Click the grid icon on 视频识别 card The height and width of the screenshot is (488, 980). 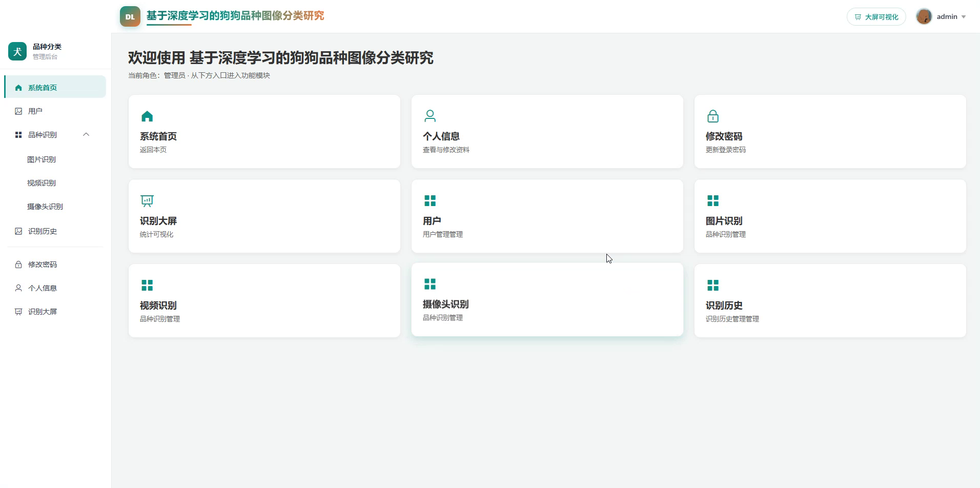pos(147,285)
